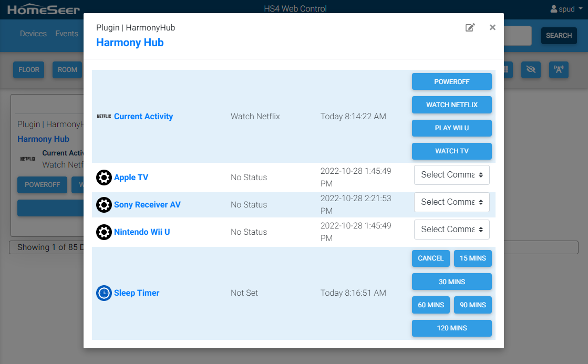Click the edit pencil icon in dialog header

(x=470, y=28)
